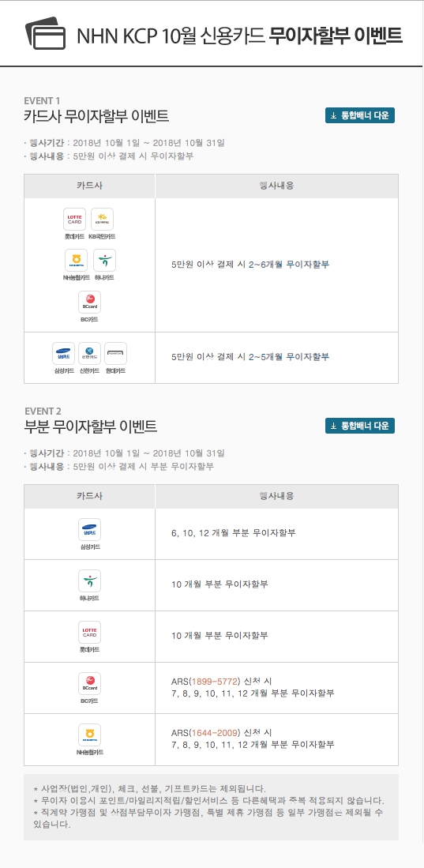Screen dimensions: 424x868
Task: Click the BC Card logo in Event 1
Action: (90, 302)
